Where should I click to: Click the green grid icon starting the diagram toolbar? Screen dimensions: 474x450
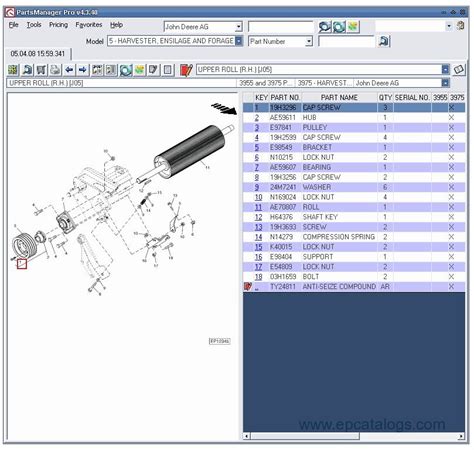(x=13, y=70)
